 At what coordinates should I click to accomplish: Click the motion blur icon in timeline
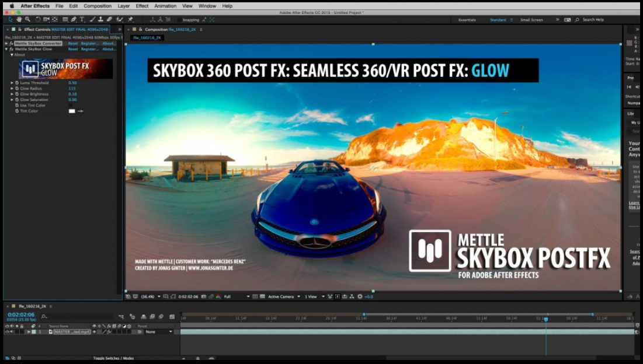[161, 317]
